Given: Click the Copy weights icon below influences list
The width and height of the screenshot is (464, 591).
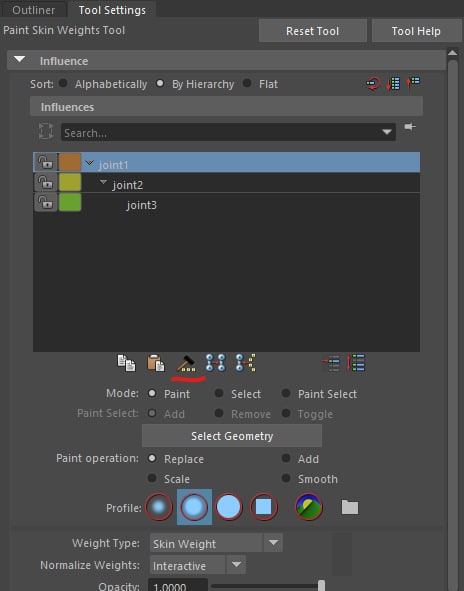Looking at the screenshot, I should pyautogui.click(x=126, y=363).
